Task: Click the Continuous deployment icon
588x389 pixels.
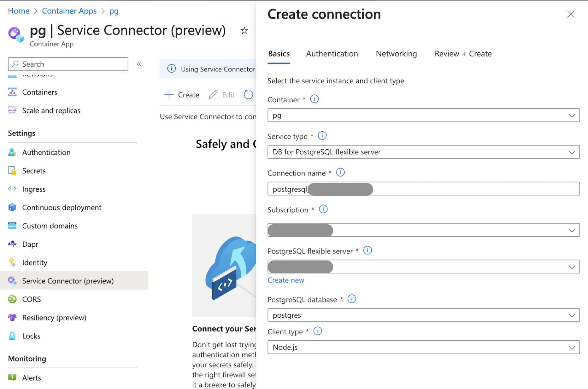Action: (12, 207)
